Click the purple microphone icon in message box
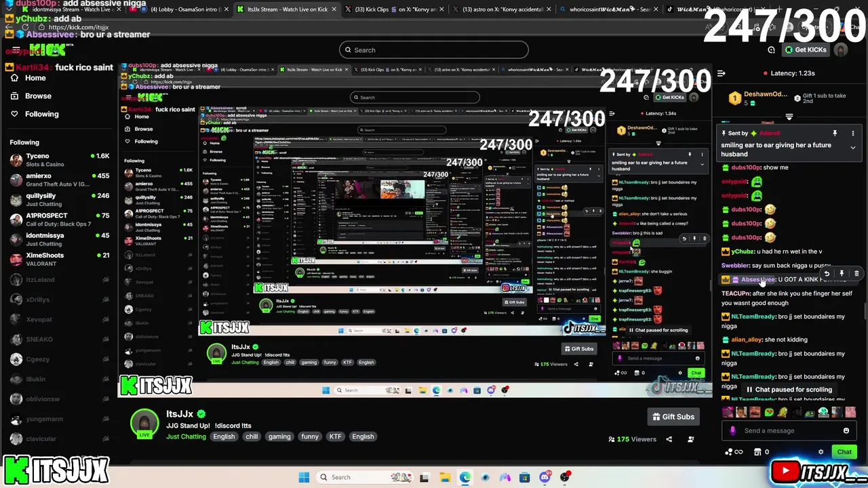The image size is (868, 488). 732,431
